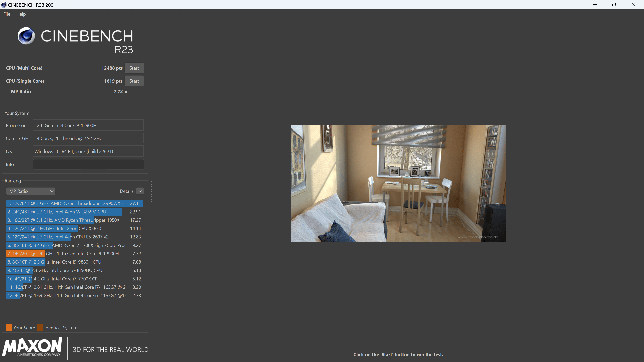Click the Processor name field
The height and width of the screenshot is (362, 644).
pos(88,125)
